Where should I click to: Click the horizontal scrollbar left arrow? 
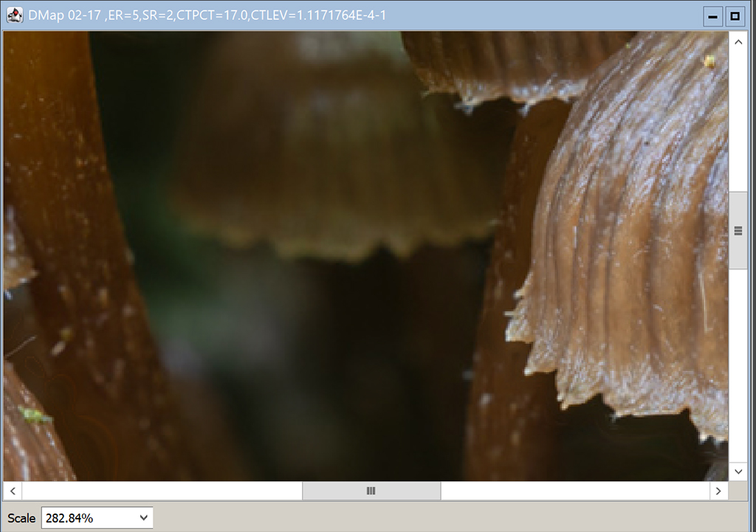(13, 491)
